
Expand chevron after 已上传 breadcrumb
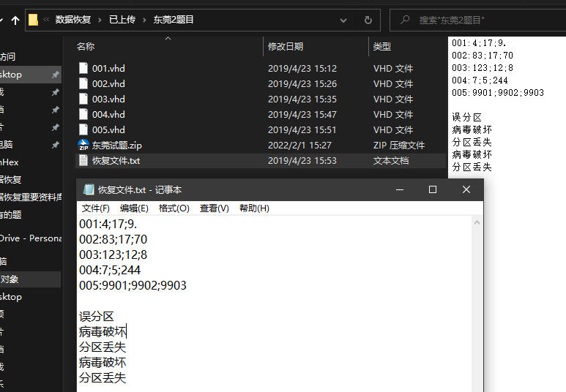[144, 20]
